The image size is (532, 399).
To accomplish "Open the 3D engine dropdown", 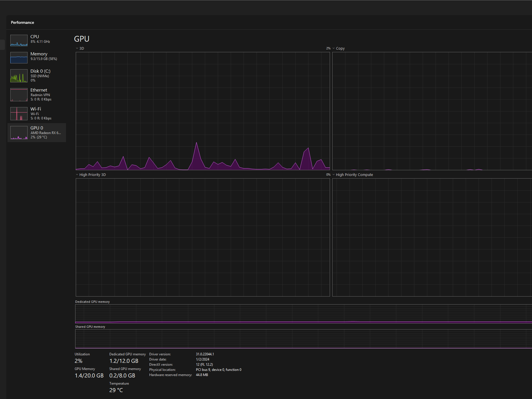I will [x=80, y=48].
